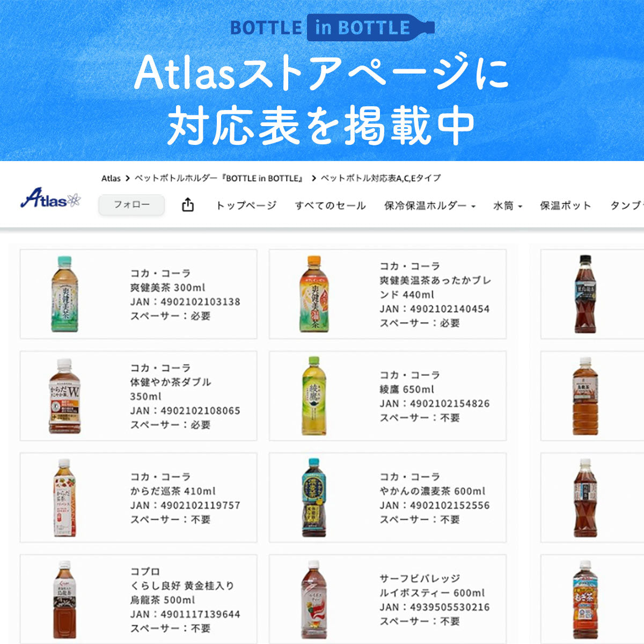The height and width of the screenshot is (644, 644).
Task: Open the トップページ menu item
Action: click(x=246, y=205)
